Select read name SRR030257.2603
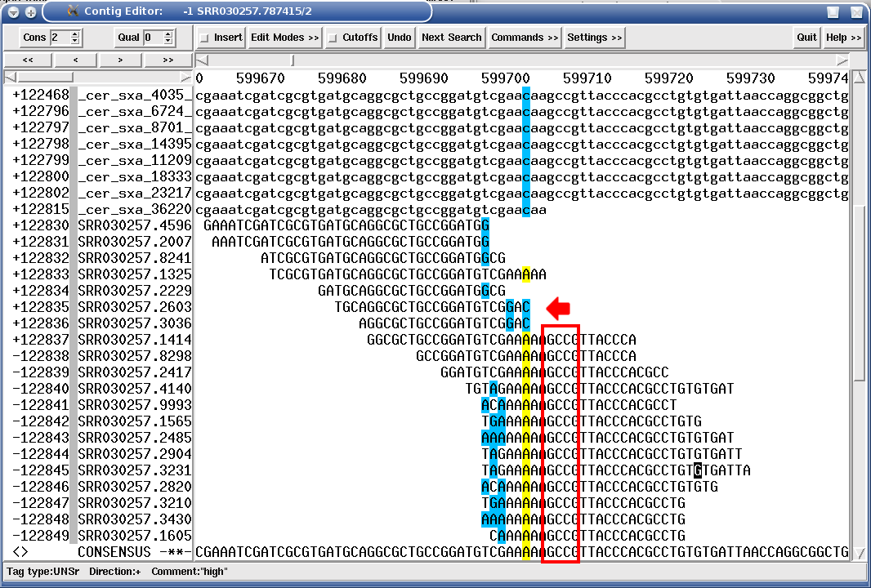The image size is (871, 588). click(x=135, y=307)
